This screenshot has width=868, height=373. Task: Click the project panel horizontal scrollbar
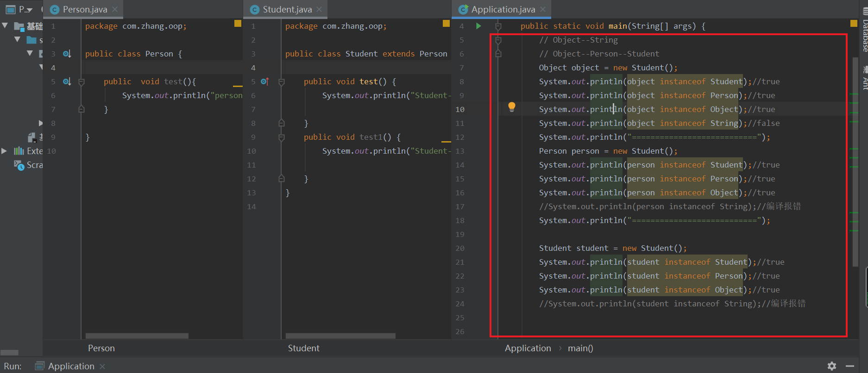point(9,352)
